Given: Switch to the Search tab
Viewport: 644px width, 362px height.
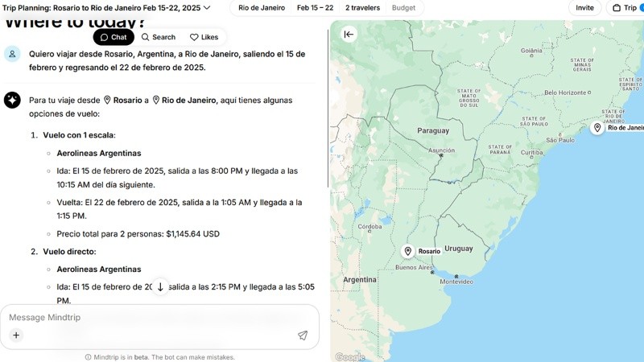Looking at the screenshot, I should point(158,37).
